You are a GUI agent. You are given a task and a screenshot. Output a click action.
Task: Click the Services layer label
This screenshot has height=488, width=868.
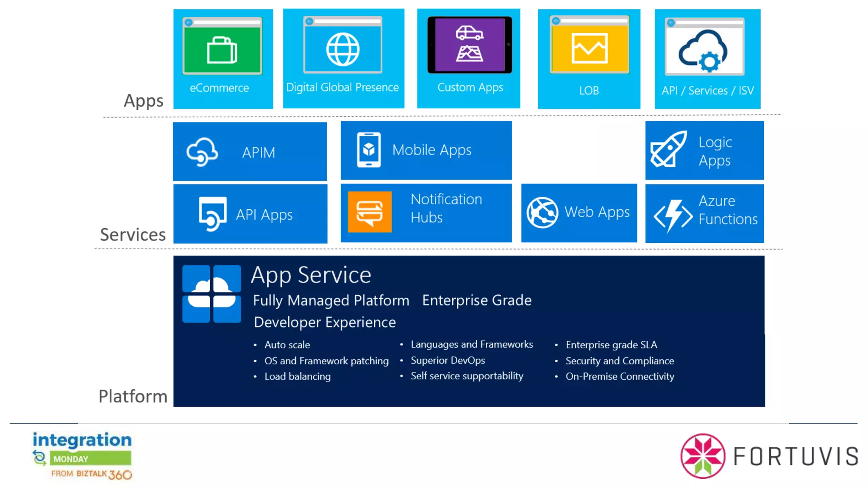tap(133, 234)
